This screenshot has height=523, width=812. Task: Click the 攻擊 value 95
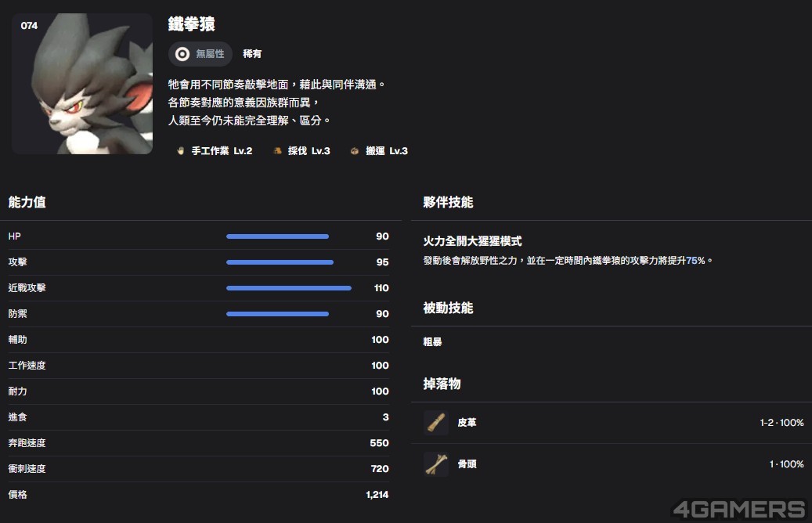click(383, 262)
